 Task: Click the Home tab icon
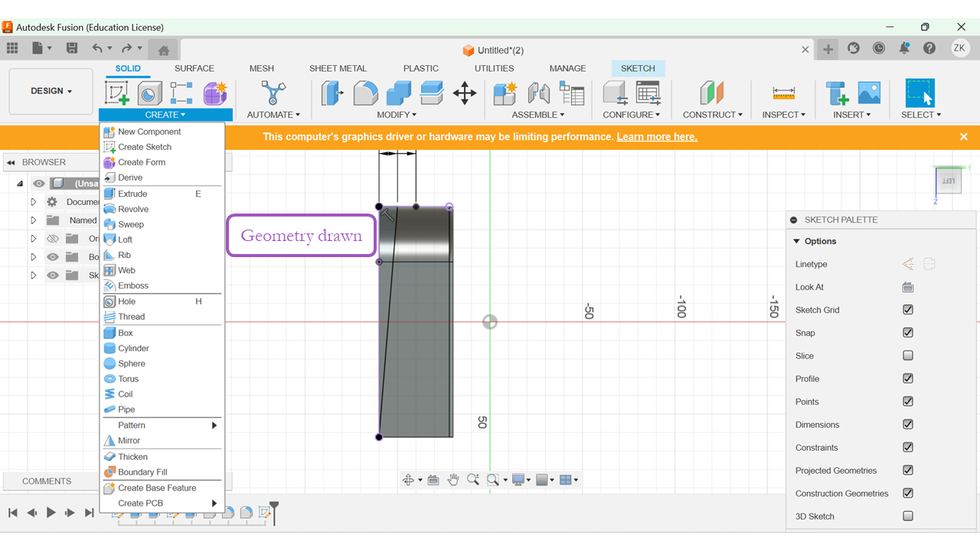pos(163,50)
